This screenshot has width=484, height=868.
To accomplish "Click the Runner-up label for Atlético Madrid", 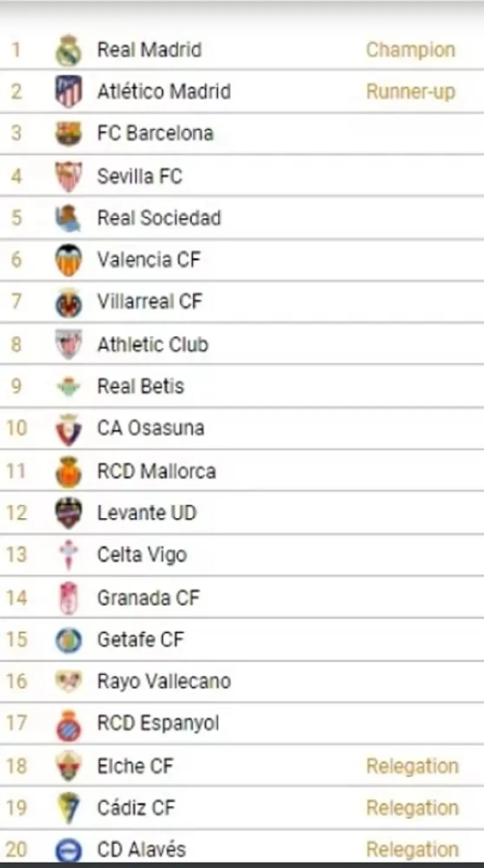I will (411, 92).
